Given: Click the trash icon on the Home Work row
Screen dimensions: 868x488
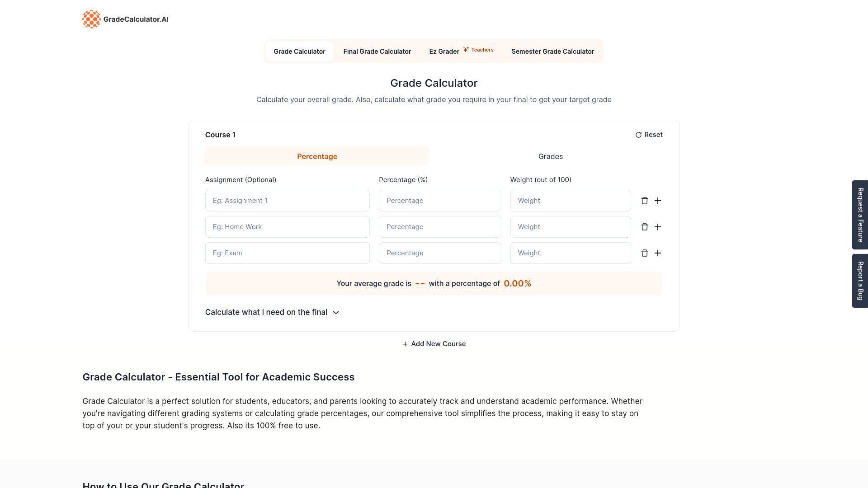Looking at the screenshot, I should pos(645,226).
